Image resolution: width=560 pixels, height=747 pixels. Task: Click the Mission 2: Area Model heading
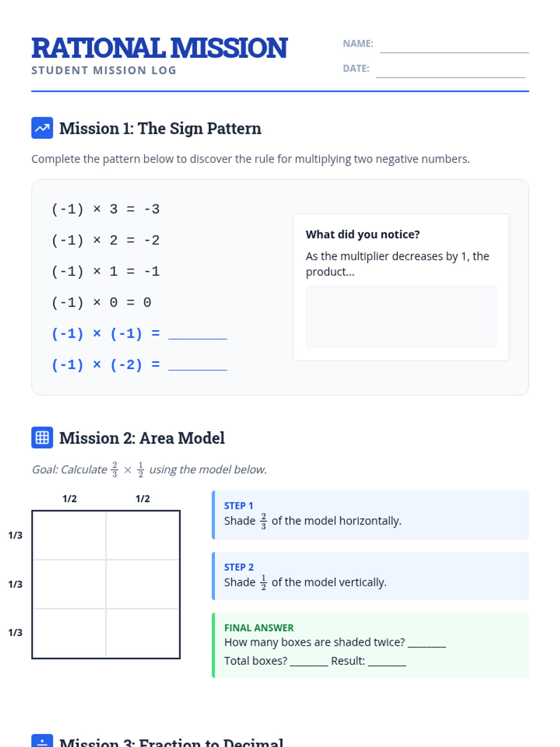[142, 438]
